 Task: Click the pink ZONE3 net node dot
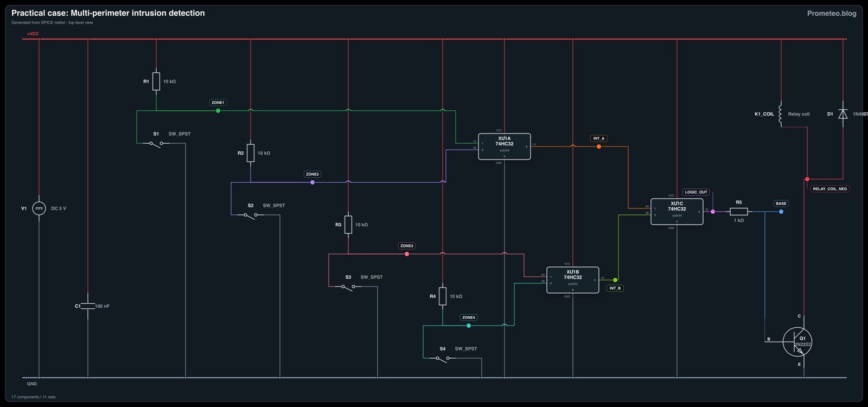click(407, 254)
